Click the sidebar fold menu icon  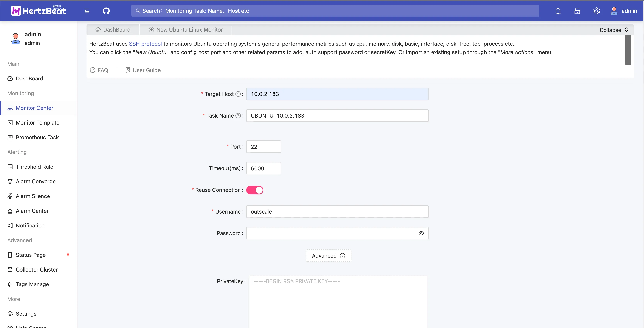(87, 11)
